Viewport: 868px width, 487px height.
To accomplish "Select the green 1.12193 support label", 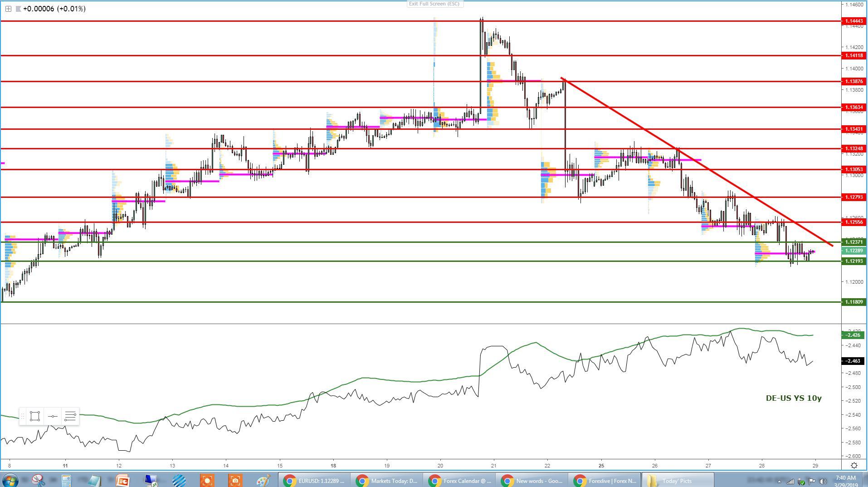I will click(853, 261).
